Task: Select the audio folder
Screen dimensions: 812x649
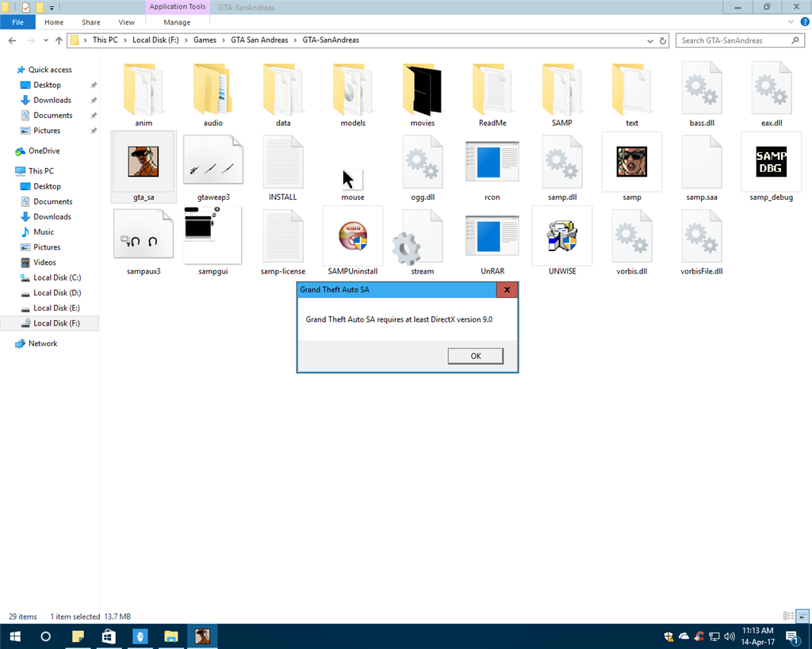Action: tap(213, 89)
